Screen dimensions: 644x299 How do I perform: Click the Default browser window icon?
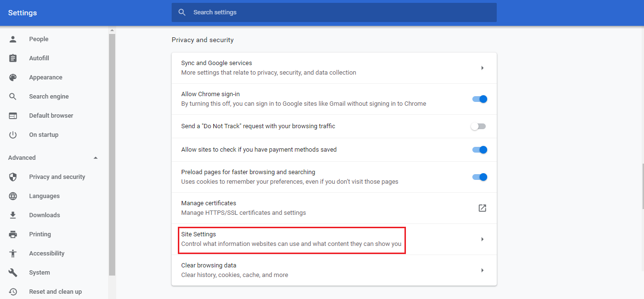coord(13,116)
